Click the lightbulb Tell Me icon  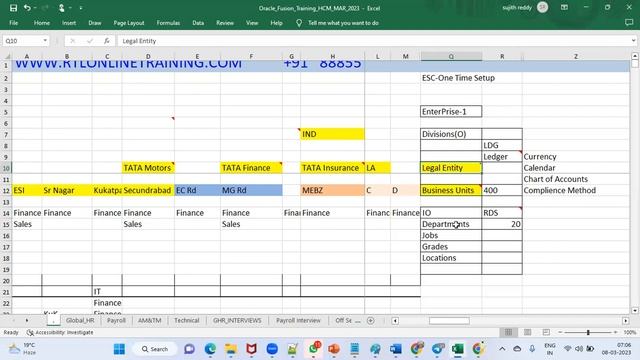click(x=299, y=23)
